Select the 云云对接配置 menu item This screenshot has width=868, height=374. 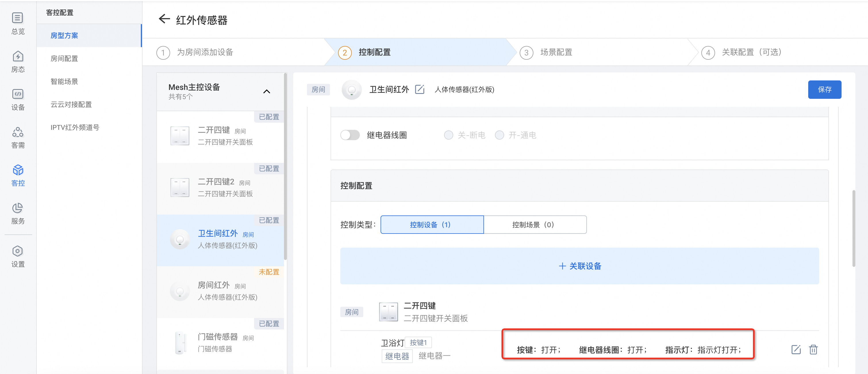pyautogui.click(x=89, y=104)
